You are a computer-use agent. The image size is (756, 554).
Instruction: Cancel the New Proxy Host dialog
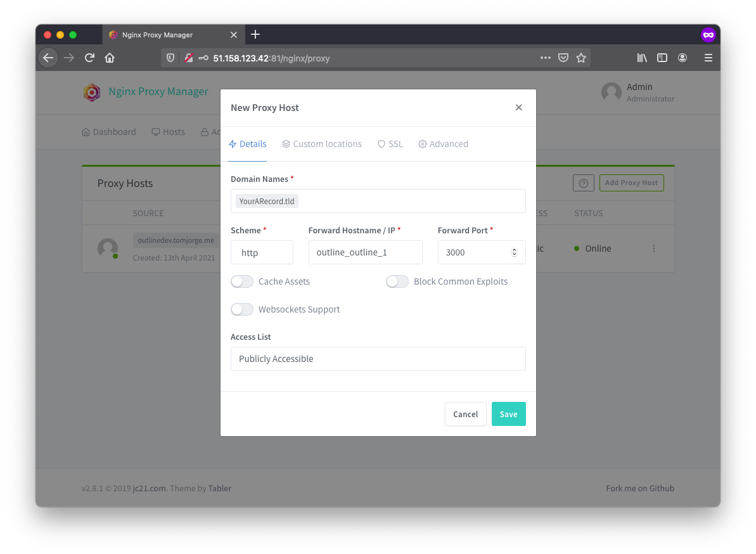[465, 414]
